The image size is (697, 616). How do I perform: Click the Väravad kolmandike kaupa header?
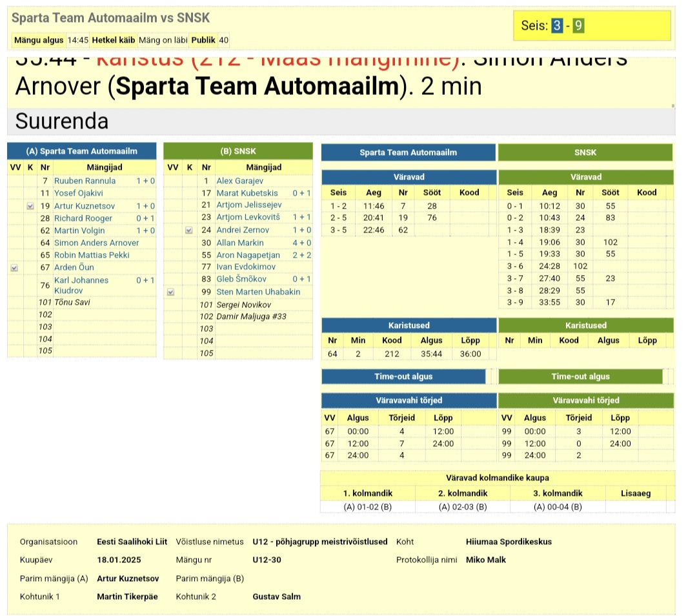point(498,478)
